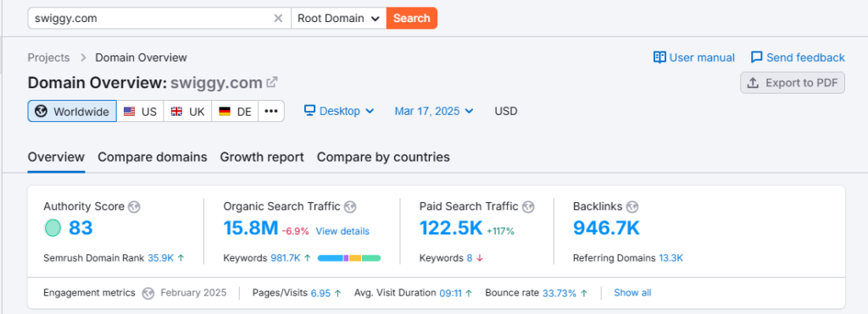Click the globe icon beside Organic Search Traffic
868x314 pixels.
pyautogui.click(x=349, y=207)
